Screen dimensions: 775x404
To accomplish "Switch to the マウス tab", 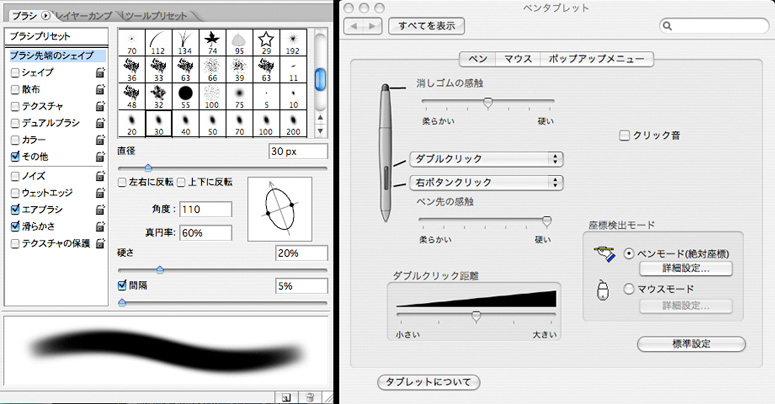I will [518, 59].
